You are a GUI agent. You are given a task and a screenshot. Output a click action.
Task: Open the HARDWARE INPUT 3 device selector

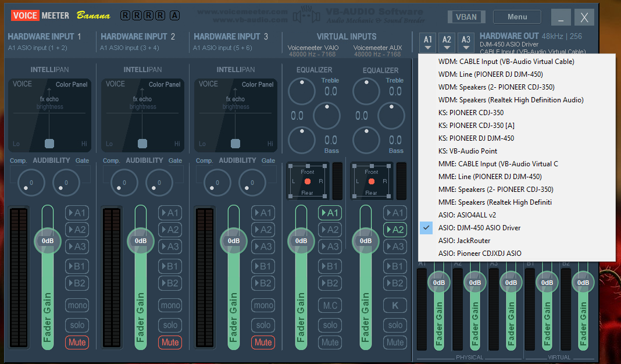[x=231, y=37]
